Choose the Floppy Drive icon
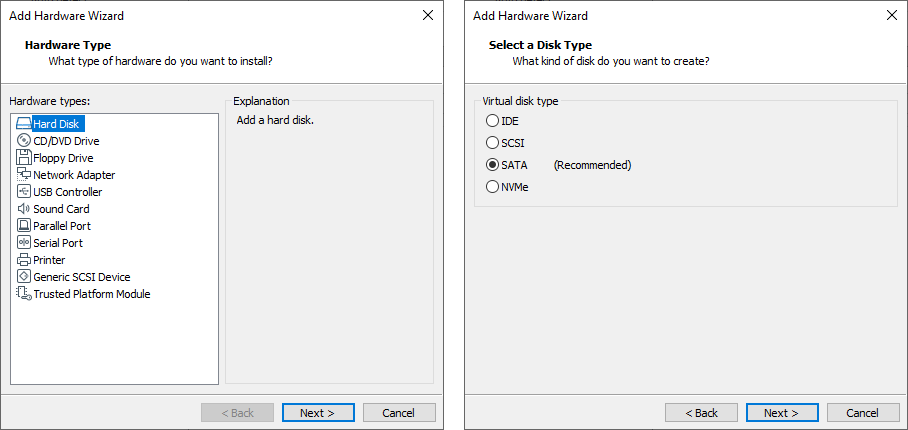The width and height of the screenshot is (908, 430). tap(24, 158)
